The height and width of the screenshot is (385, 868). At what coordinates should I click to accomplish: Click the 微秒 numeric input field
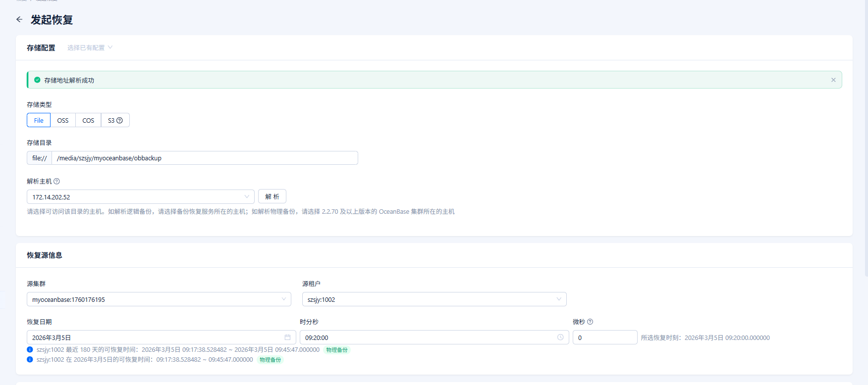(604, 337)
